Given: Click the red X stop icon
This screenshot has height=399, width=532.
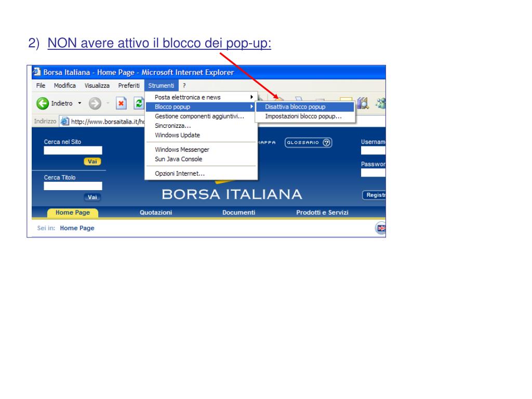Looking at the screenshot, I should point(121,103).
